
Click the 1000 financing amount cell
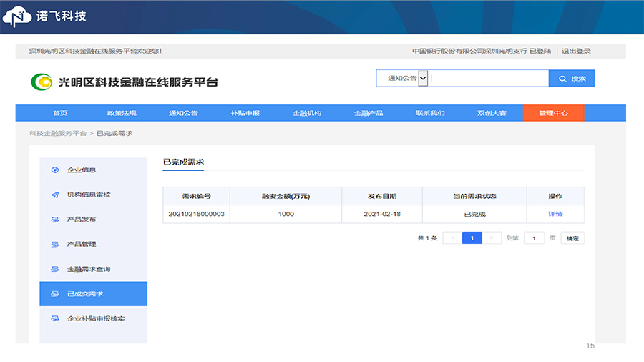pos(286,214)
